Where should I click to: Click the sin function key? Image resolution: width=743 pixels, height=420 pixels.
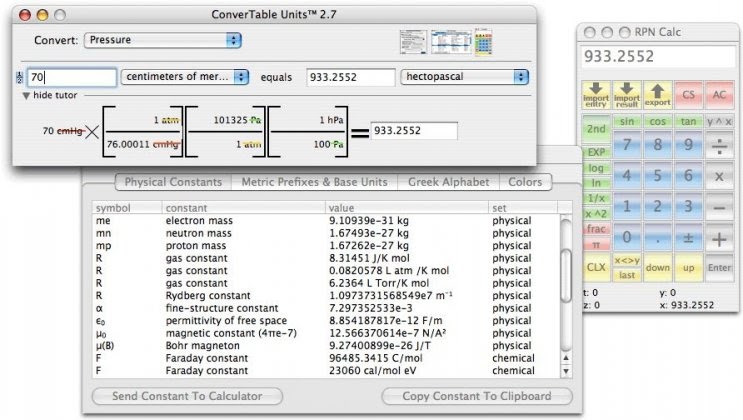(627, 121)
